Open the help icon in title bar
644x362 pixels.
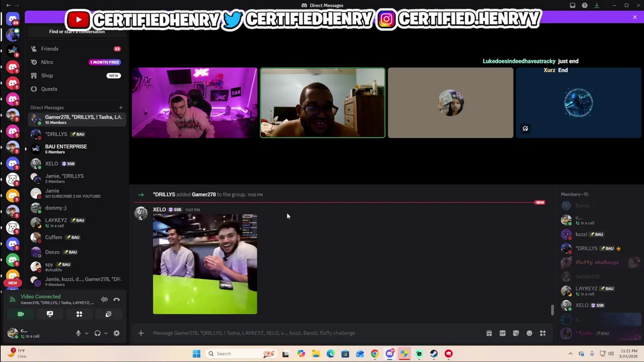585,6
